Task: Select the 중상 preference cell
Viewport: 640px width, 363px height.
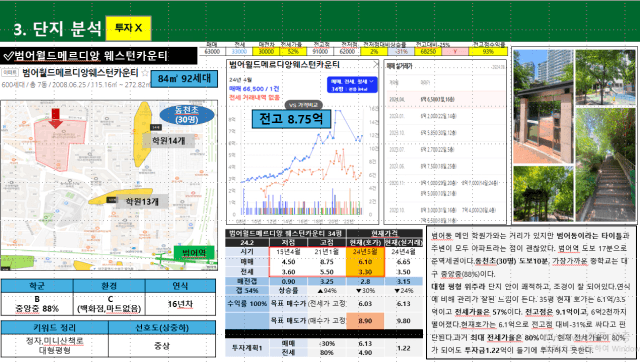Action: (162, 346)
